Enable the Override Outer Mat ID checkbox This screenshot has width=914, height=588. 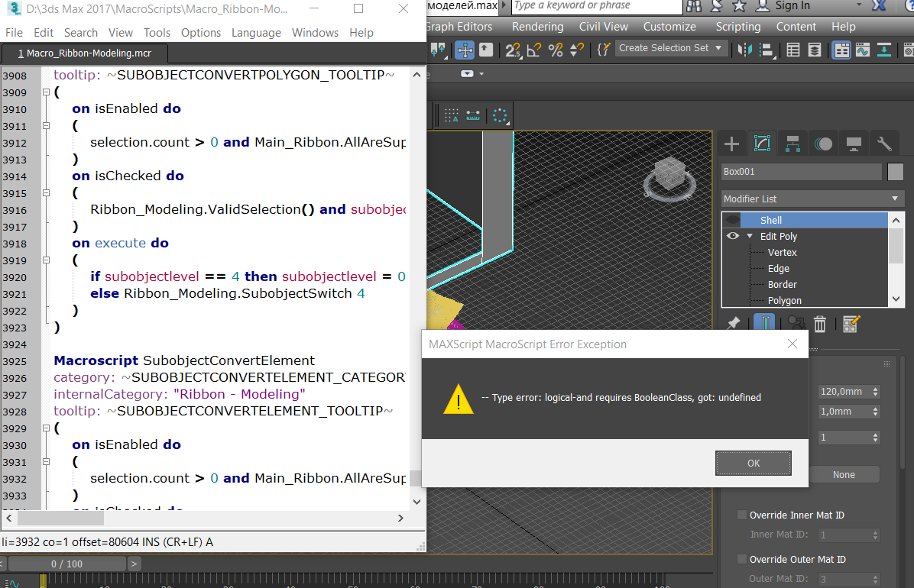pyautogui.click(x=741, y=558)
